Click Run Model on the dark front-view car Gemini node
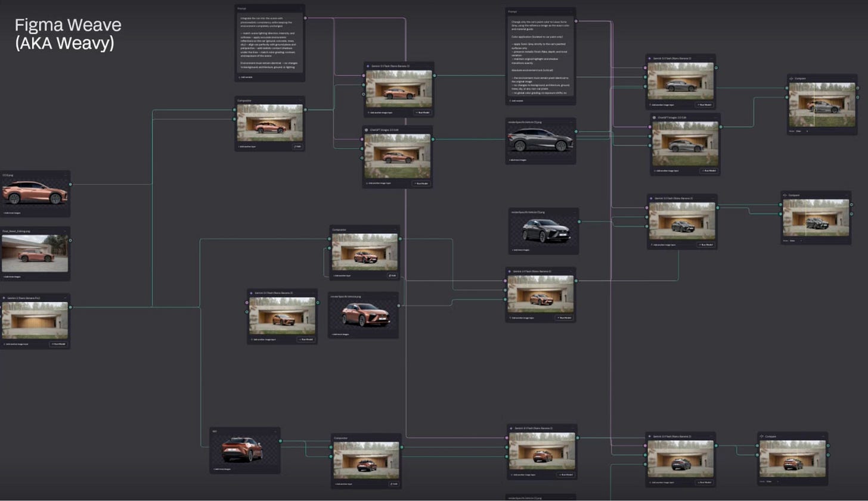 coord(706,244)
